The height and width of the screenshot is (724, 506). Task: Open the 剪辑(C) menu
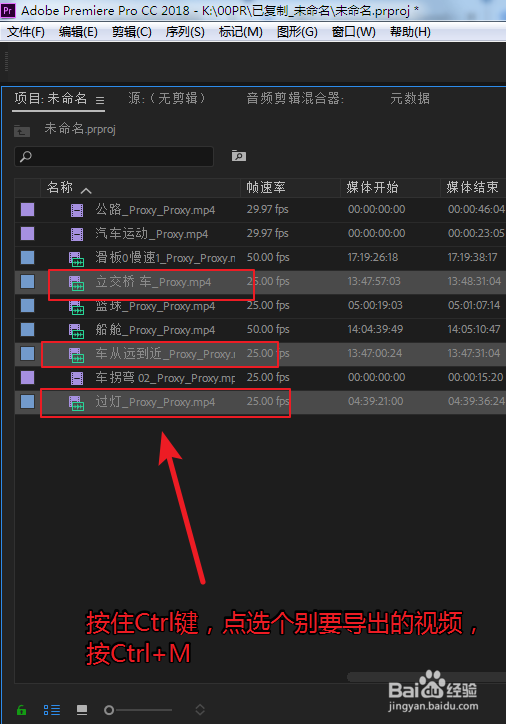[132, 32]
